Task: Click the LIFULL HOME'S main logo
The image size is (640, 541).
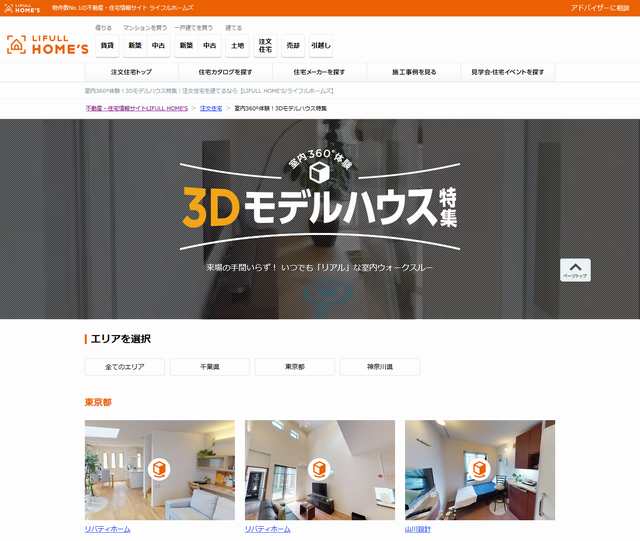Action: [47, 45]
